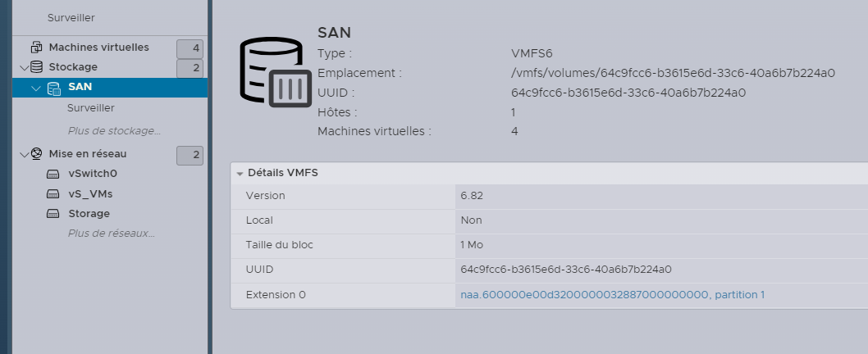Click the Stockage database icon
Image resolution: width=868 pixels, height=354 pixels.
[36, 67]
